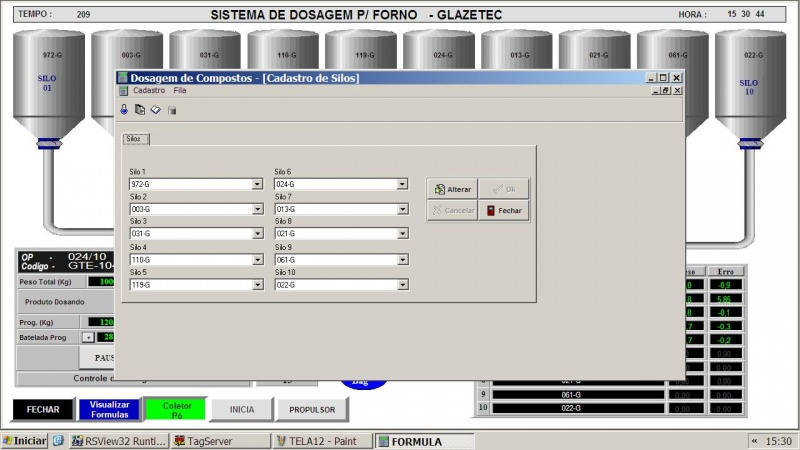The image size is (800, 450).
Task: Open the Fila menu
Action: click(180, 90)
